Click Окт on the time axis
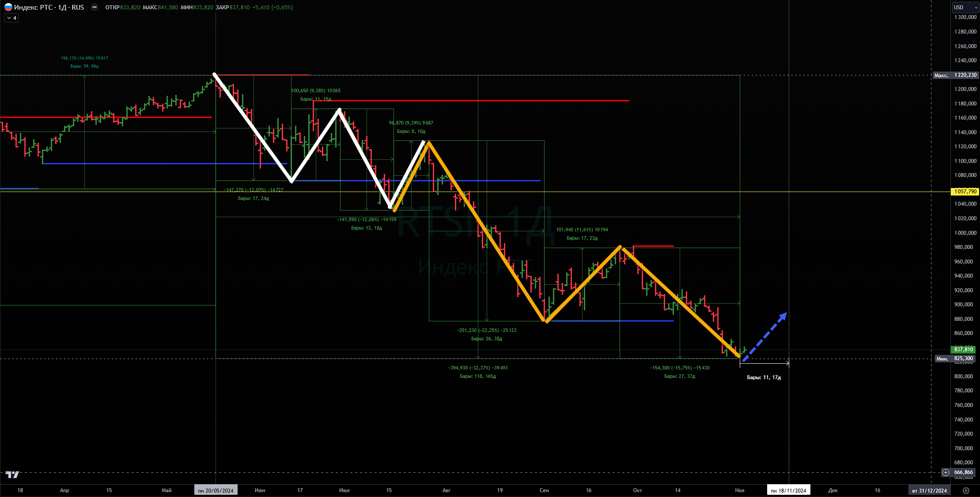The height and width of the screenshot is (497, 980). click(637, 490)
